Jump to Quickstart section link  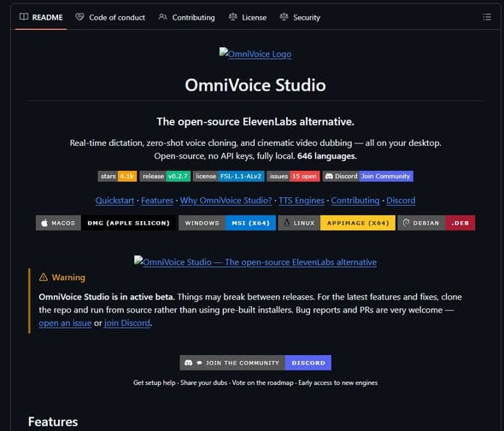coord(114,201)
